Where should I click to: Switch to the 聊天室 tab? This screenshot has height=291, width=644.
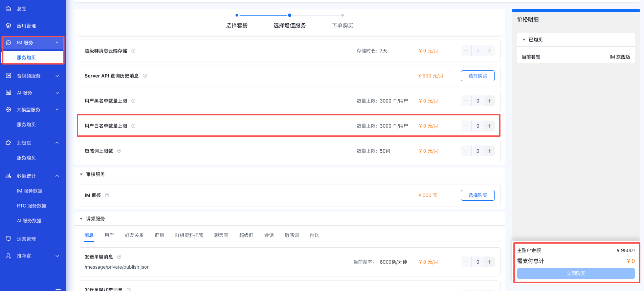coord(221,235)
